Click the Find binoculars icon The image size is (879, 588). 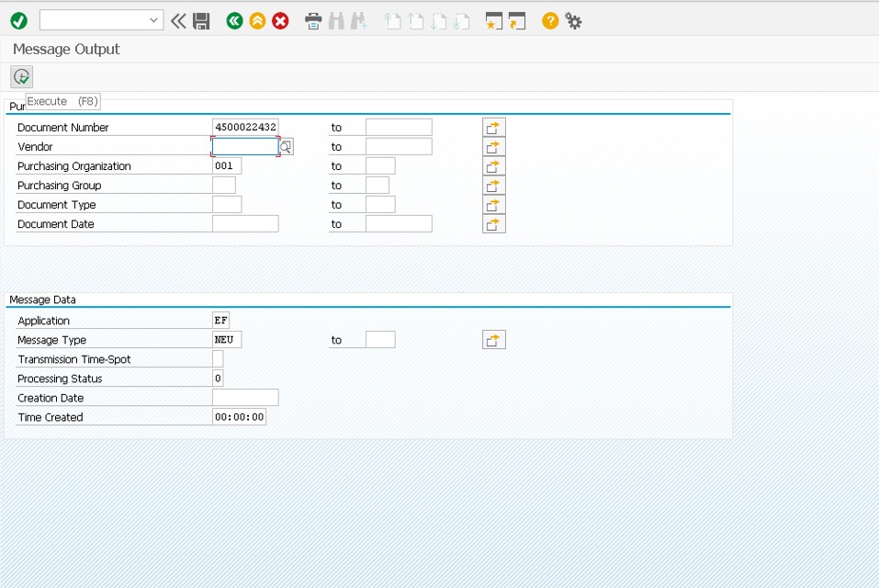336,21
